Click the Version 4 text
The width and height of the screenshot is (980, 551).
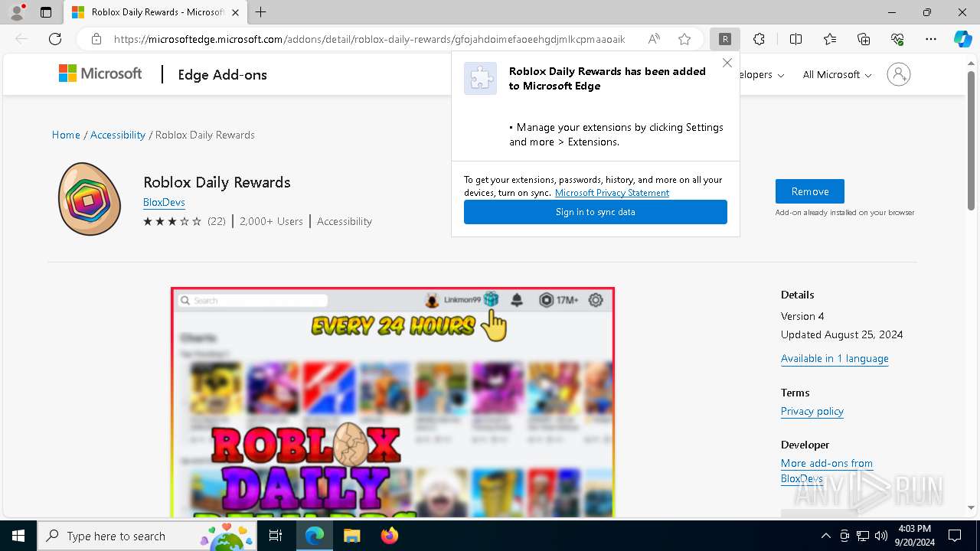[x=802, y=316]
